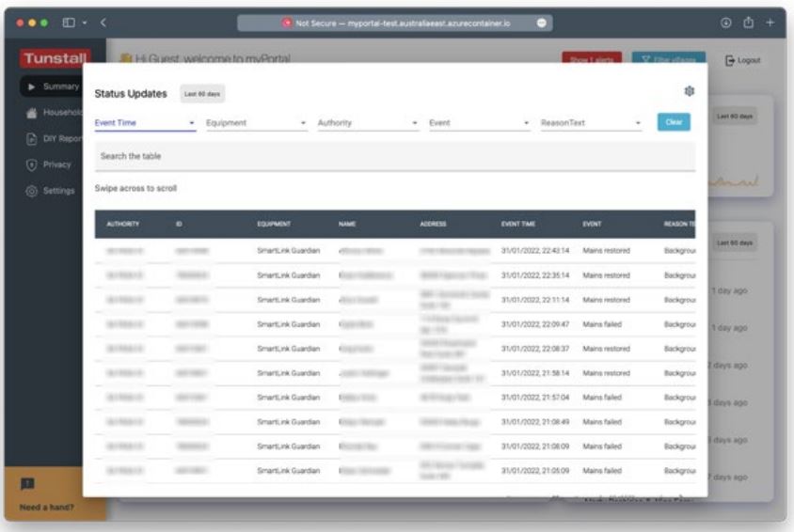Click Need a hand? help link
Viewport: 794px width, 532px height.
tap(47, 508)
